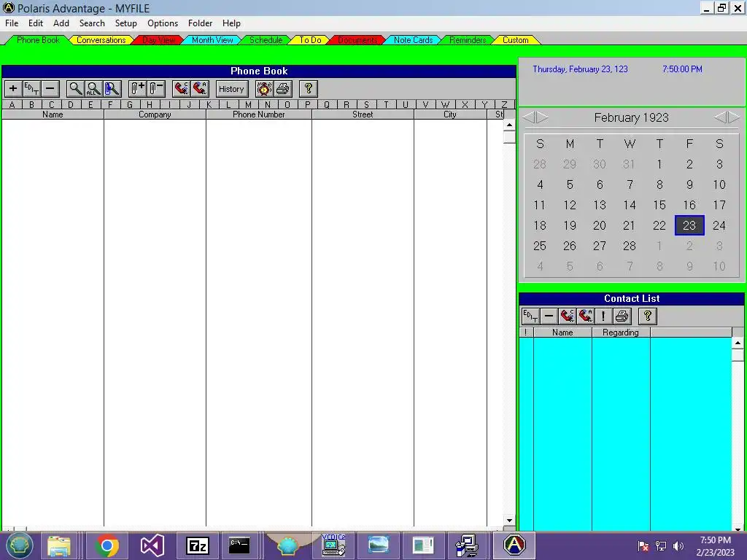Click the Contact List exclamation priority icon
The width and height of the screenshot is (747, 560).
[x=603, y=316]
